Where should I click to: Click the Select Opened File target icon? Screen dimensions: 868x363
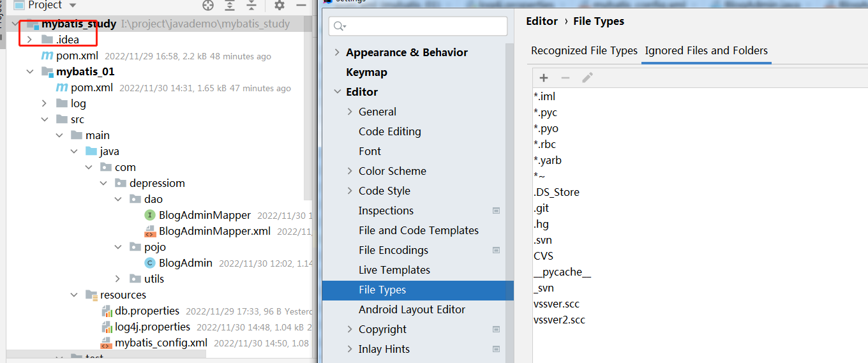pyautogui.click(x=208, y=5)
